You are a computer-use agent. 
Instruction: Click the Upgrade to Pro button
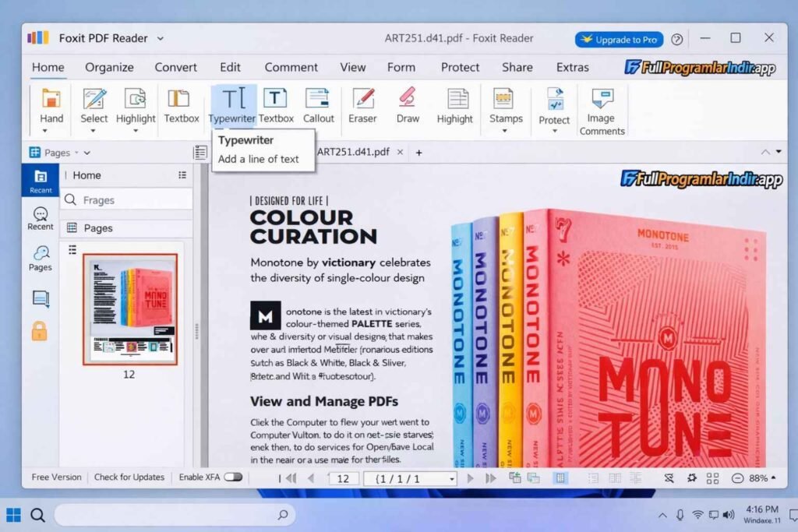[x=619, y=39]
